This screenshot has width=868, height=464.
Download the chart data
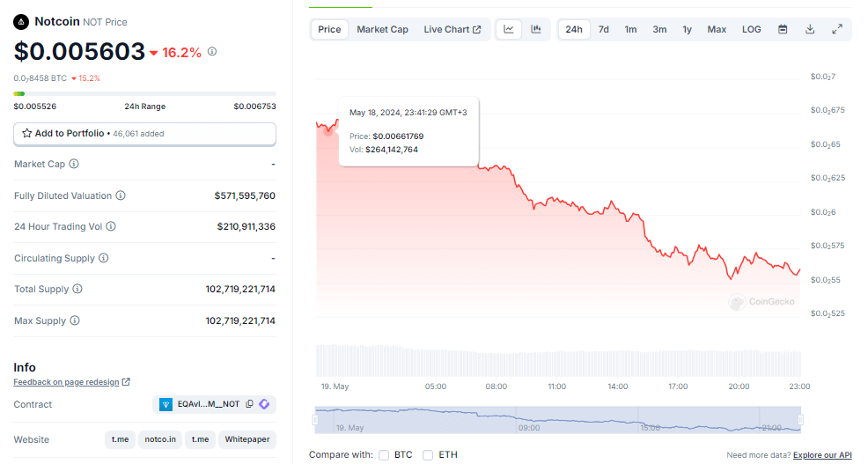(x=810, y=29)
